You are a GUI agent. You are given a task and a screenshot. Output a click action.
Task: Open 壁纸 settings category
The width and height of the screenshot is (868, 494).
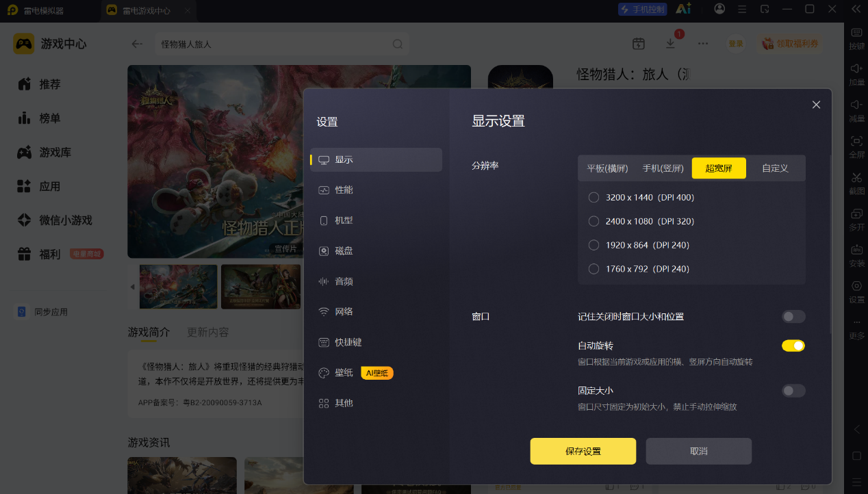pos(376,373)
